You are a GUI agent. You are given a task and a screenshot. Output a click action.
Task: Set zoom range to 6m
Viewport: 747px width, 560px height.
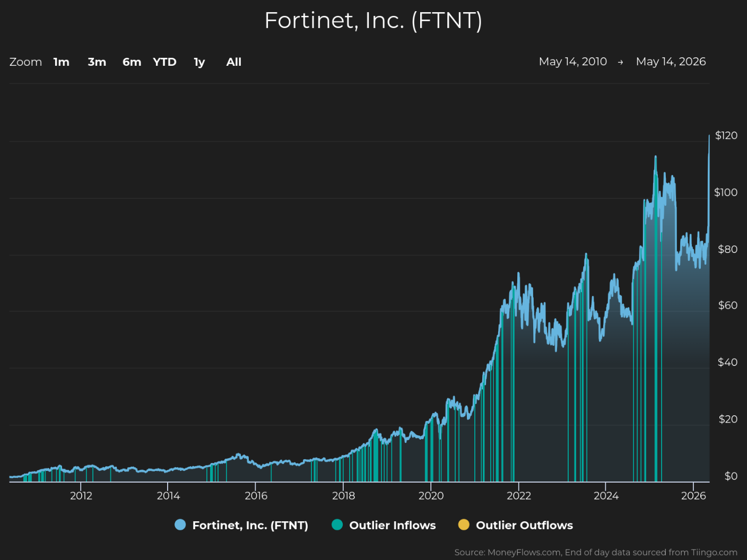tap(132, 62)
